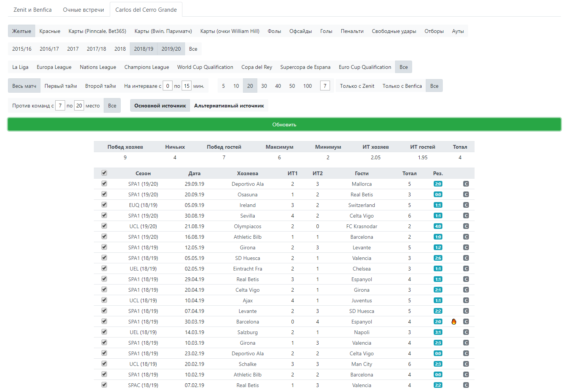
Task: Uncheck the Schalke vs Man City match checkbox
Action: tap(104, 364)
